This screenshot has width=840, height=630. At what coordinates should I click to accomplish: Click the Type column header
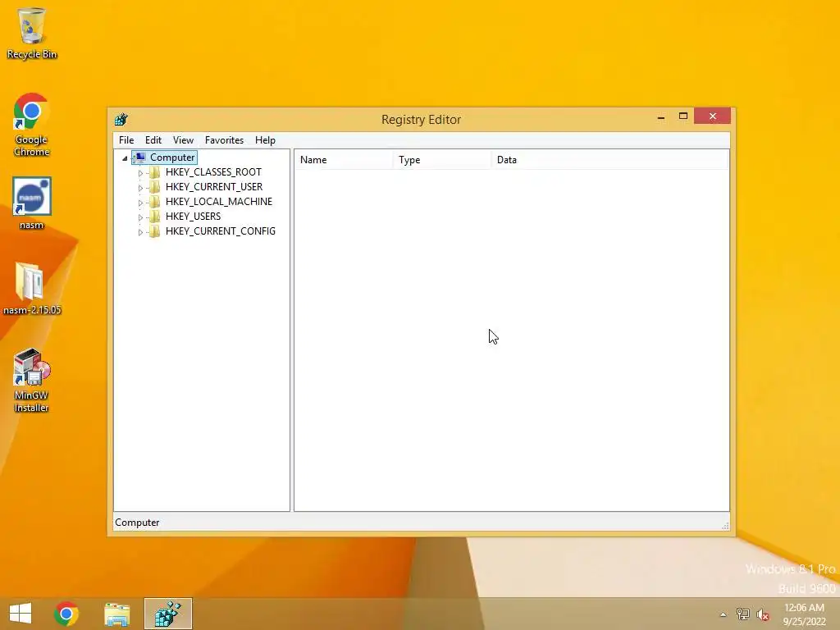(442, 160)
